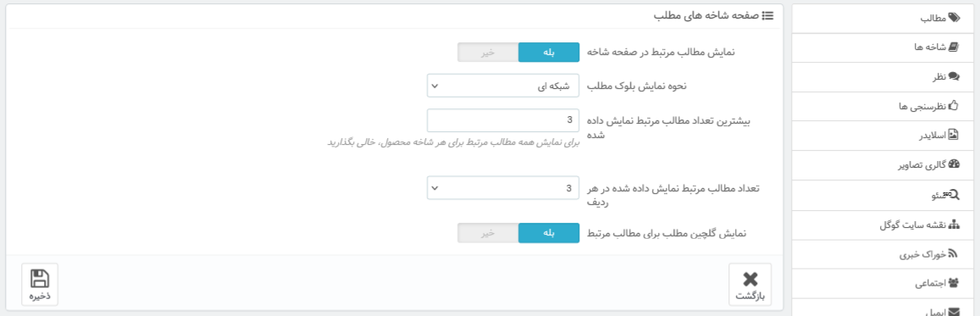Click the list icon in صفحه شاخه های مطلب header
The width and height of the screenshot is (980, 316).
tap(769, 15)
